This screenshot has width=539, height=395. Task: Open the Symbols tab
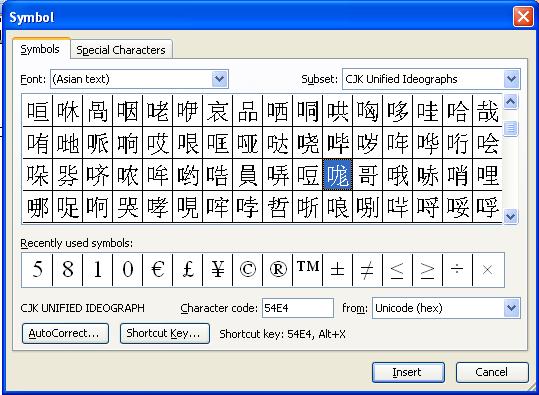tap(40, 50)
